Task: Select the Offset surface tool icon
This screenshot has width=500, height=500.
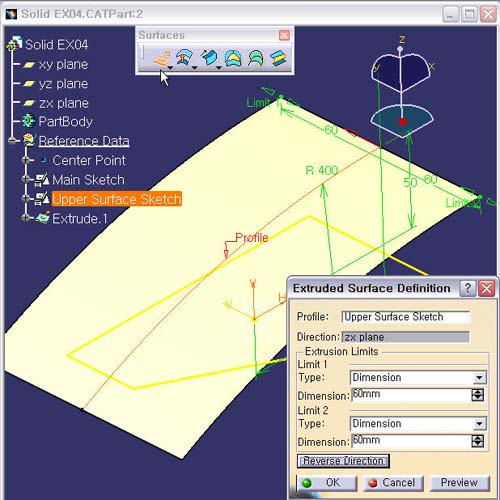Action: point(184,58)
